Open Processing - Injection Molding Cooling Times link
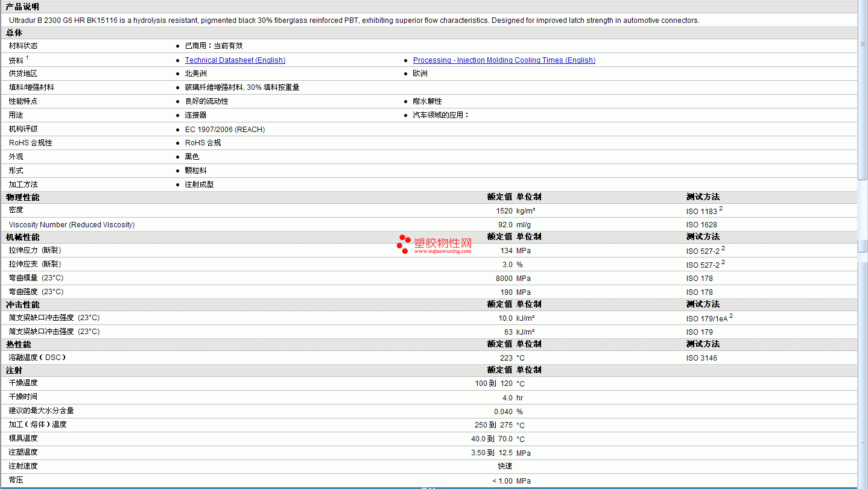The width and height of the screenshot is (868, 489). 504,60
